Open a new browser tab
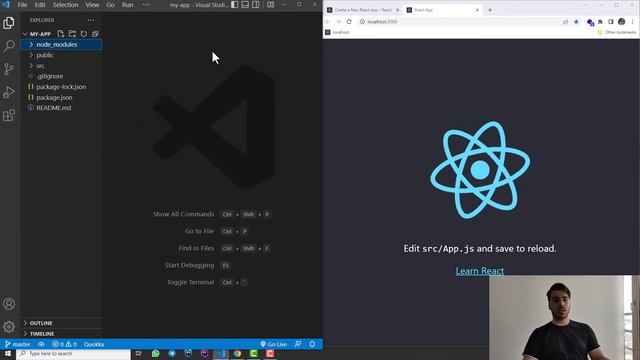The width and height of the screenshot is (640, 360). 490,10
